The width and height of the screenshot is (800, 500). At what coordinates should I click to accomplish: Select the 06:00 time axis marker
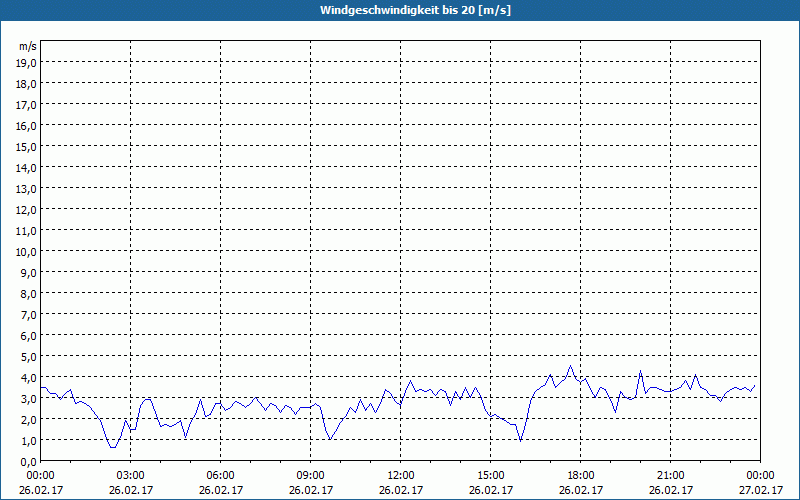pyautogui.click(x=220, y=476)
